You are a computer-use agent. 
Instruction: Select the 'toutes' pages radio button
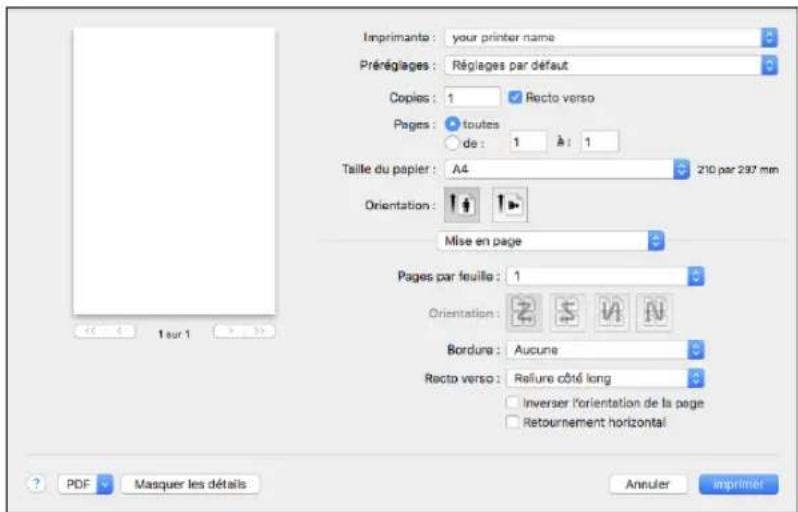pyautogui.click(x=452, y=124)
